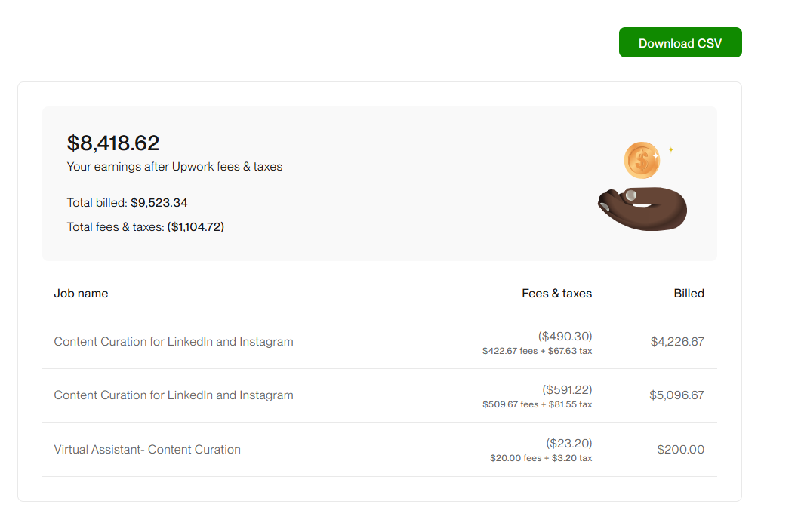Click the Job name column header
This screenshot has height=532, width=801.
81,294
